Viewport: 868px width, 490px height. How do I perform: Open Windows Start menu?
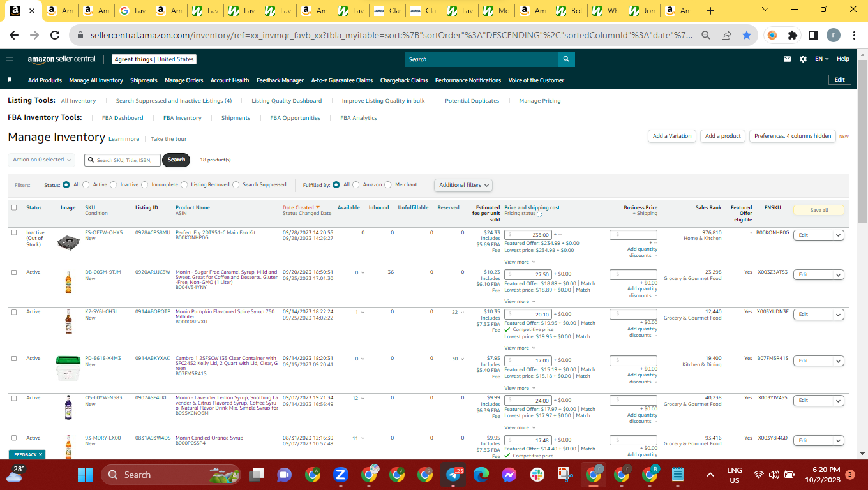click(x=86, y=475)
